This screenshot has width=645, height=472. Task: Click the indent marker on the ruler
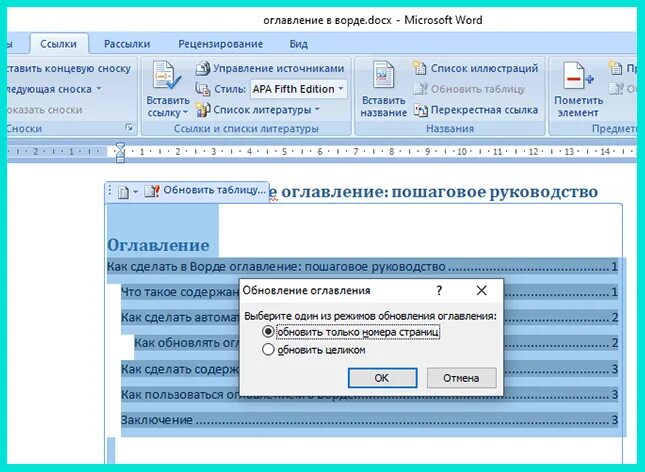120,152
